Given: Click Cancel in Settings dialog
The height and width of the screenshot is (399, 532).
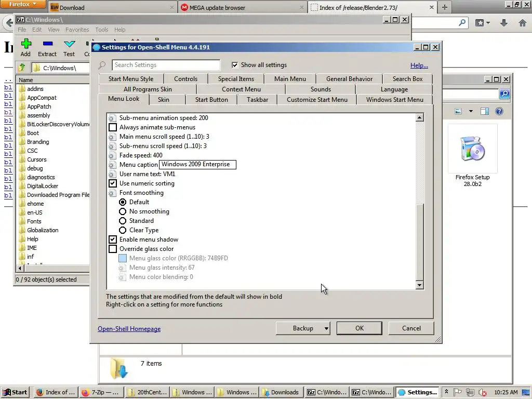Looking at the screenshot, I should click(411, 328).
